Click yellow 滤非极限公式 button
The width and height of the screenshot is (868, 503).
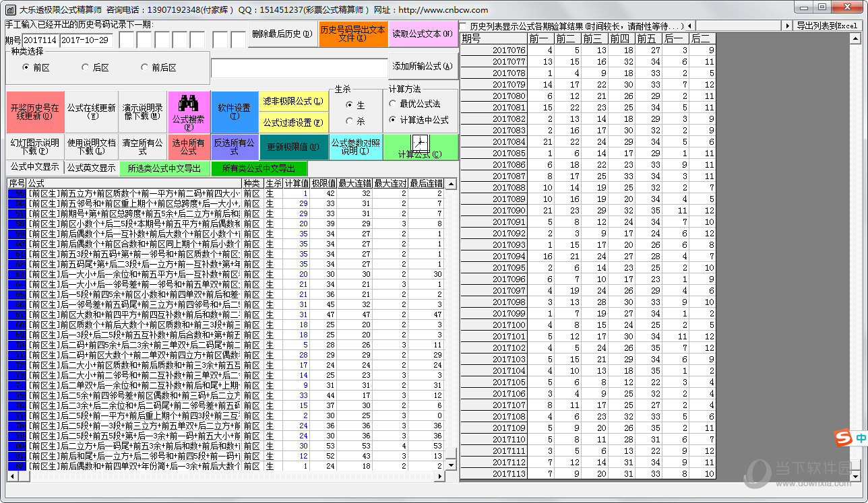pyautogui.click(x=293, y=102)
